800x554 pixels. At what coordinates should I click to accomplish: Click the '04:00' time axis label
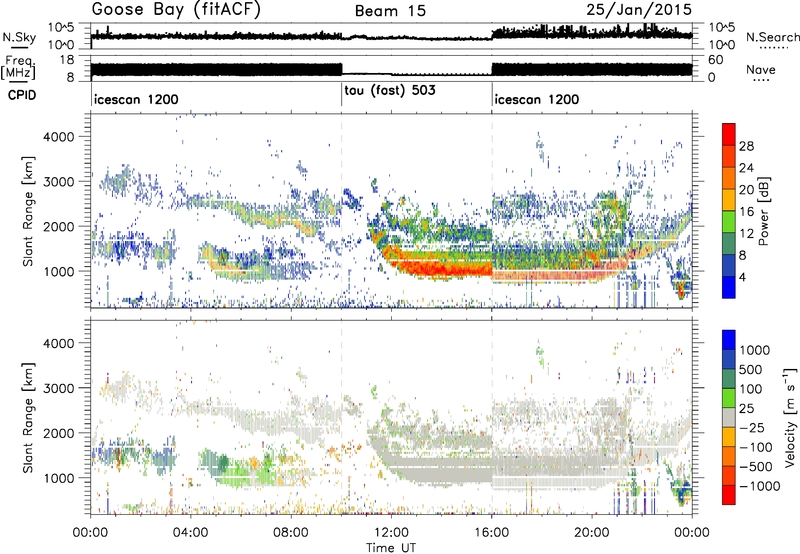click(191, 532)
